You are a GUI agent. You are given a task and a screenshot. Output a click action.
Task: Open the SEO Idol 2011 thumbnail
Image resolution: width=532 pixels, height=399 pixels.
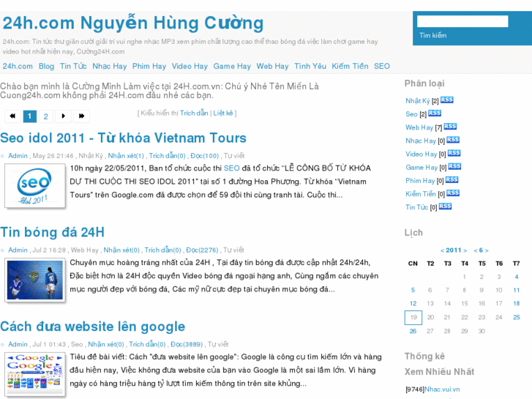(x=34, y=185)
